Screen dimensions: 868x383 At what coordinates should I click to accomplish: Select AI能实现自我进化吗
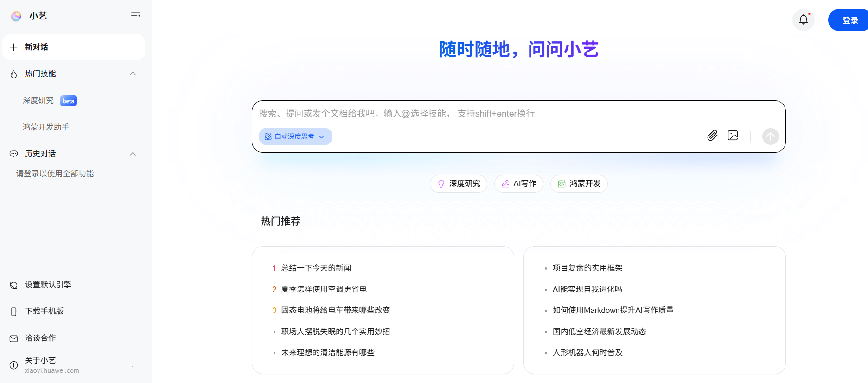pyautogui.click(x=587, y=289)
